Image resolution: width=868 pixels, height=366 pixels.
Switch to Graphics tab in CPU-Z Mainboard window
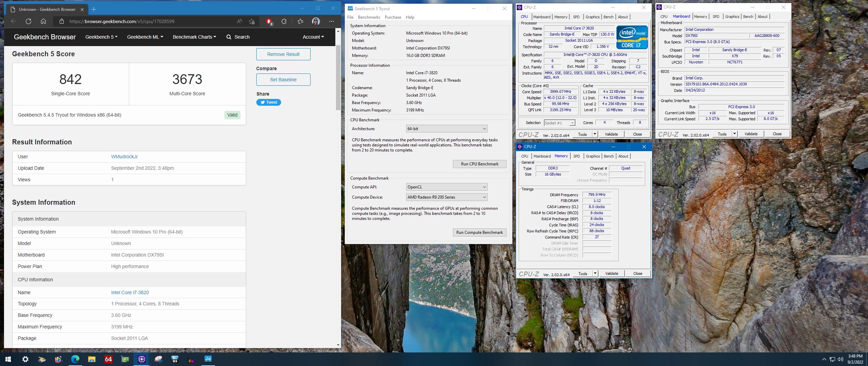point(732,17)
